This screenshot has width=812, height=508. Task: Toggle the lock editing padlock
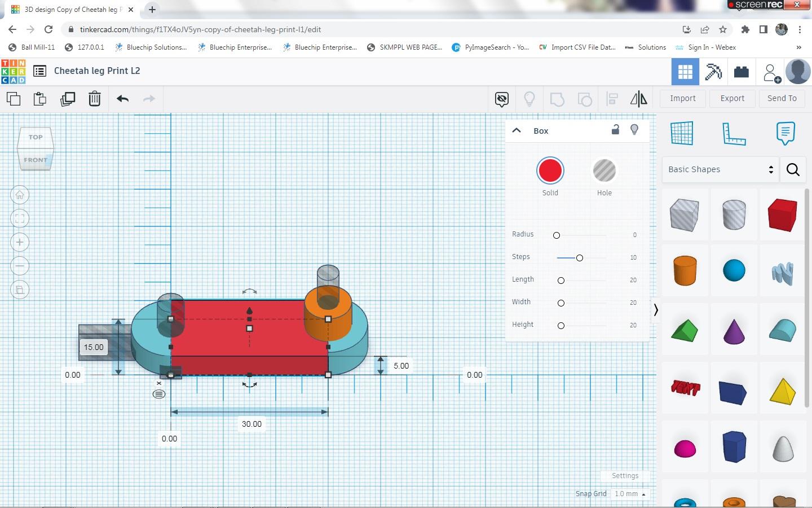point(615,130)
